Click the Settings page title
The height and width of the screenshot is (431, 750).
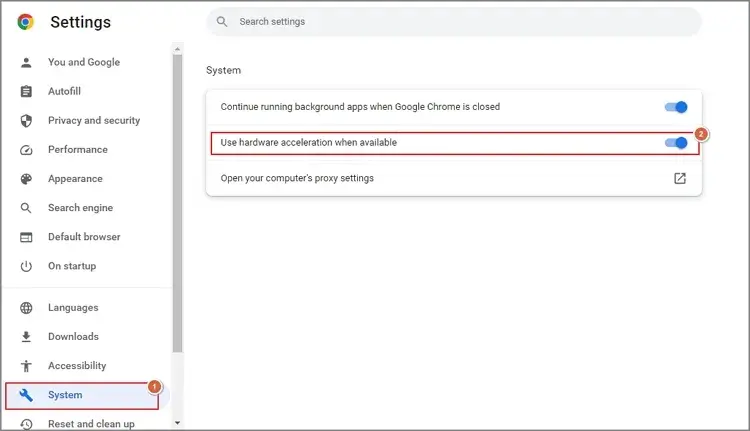click(80, 22)
